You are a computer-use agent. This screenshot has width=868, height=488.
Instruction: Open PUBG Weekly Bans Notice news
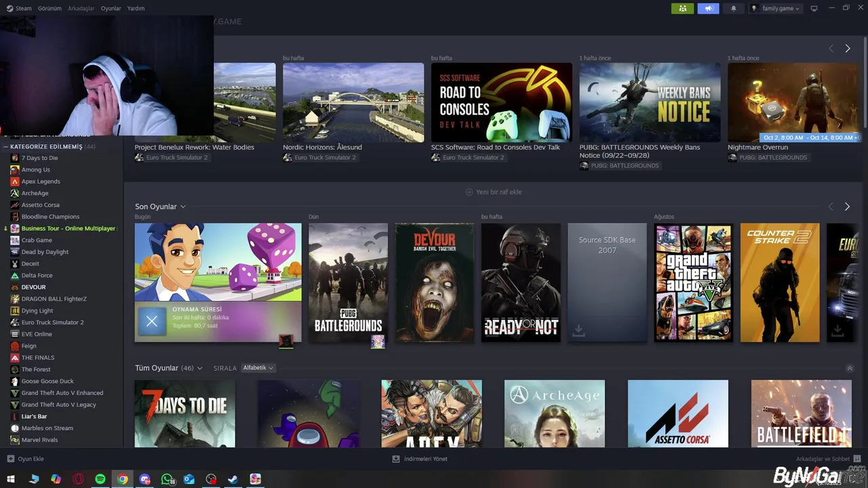tap(650, 102)
